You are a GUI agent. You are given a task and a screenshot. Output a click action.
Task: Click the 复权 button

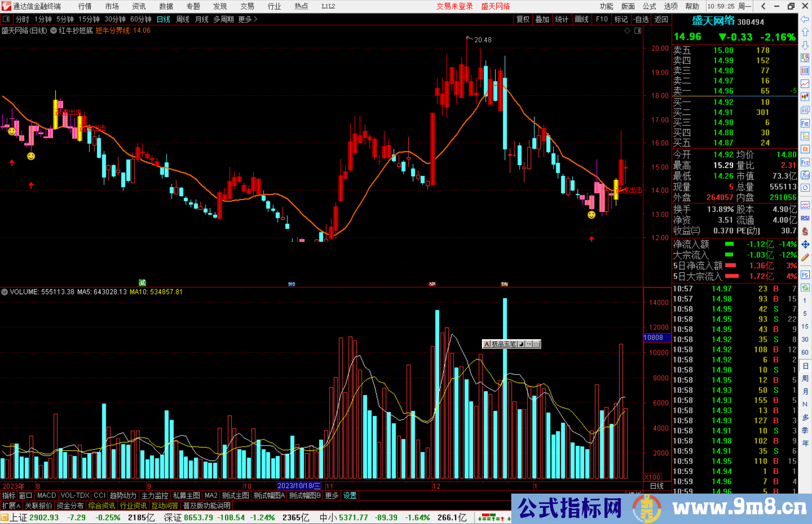[x=523, y=19]
